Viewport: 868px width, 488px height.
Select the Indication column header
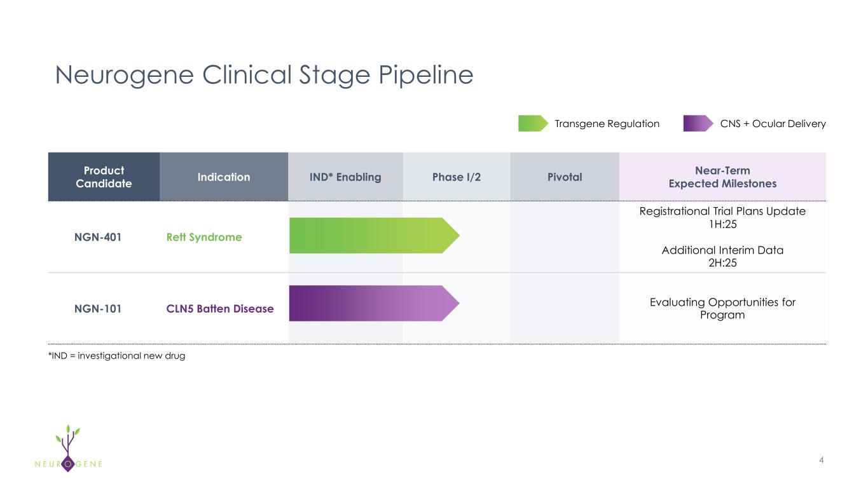pyautogui.click(x=223, y=177)
